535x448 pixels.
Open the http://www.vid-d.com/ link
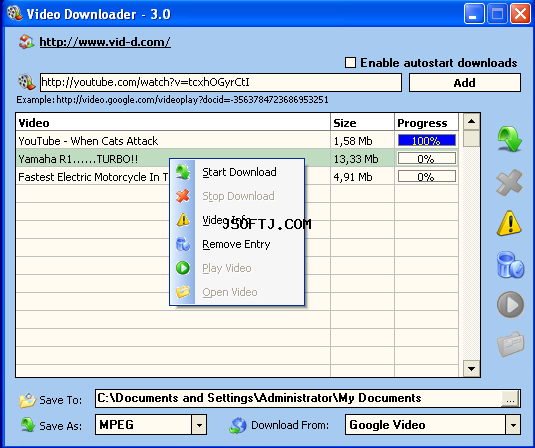105,42
